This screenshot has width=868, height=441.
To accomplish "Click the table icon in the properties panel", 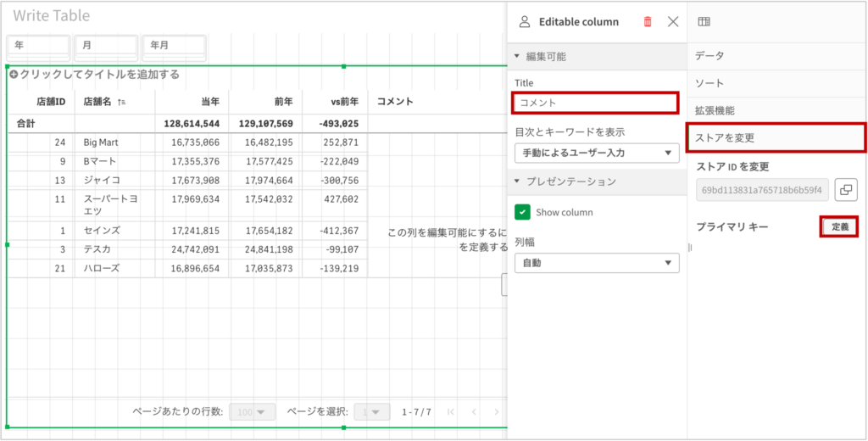I will tap(704, 22).
